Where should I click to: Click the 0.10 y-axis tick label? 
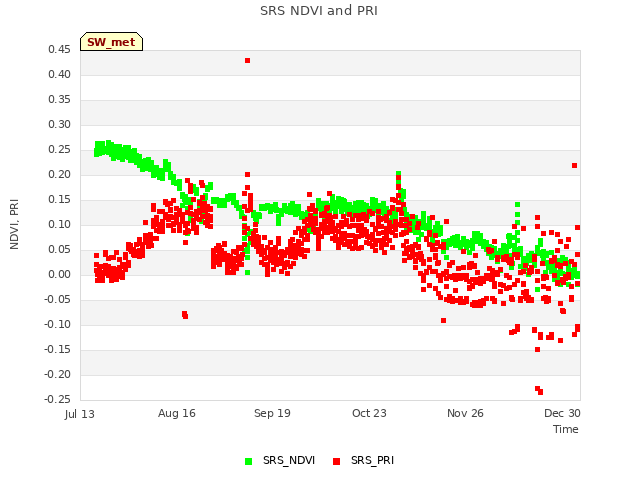(59, 224)
